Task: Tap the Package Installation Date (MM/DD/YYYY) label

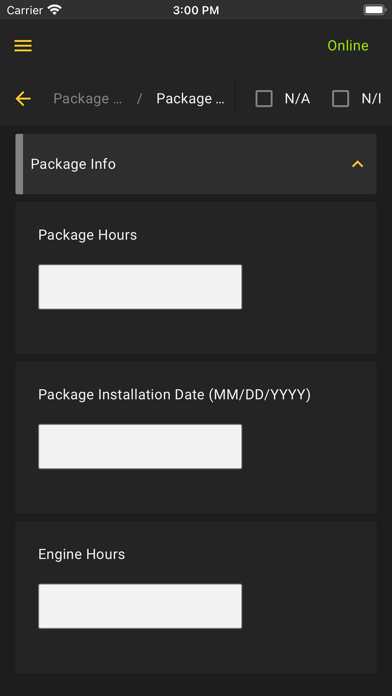Action: tap(174, 395)
